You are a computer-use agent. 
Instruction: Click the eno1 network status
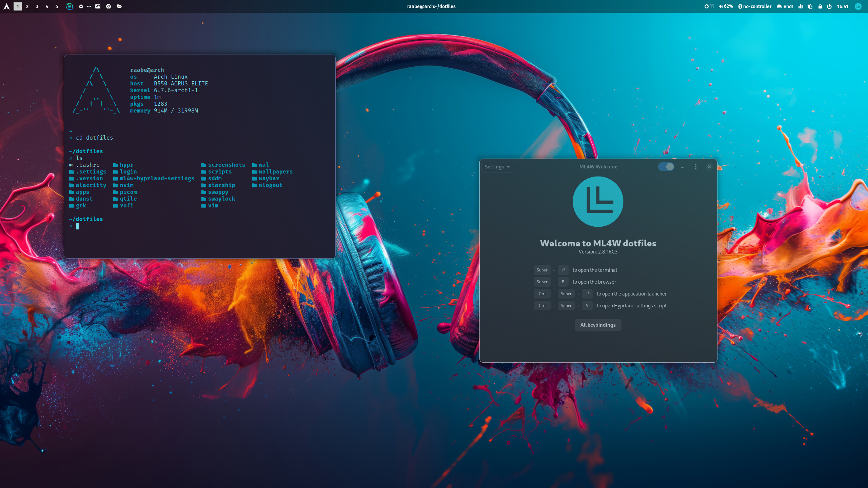[785, 6]
